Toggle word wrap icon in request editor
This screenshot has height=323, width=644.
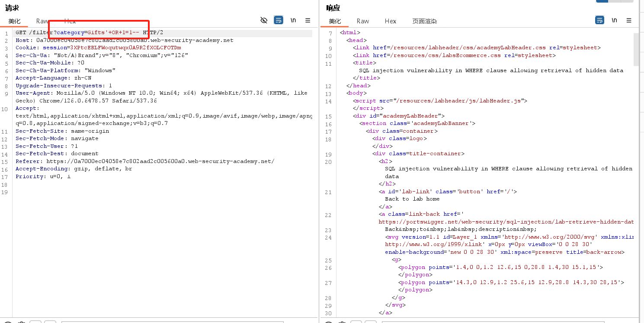coord(279,20)
